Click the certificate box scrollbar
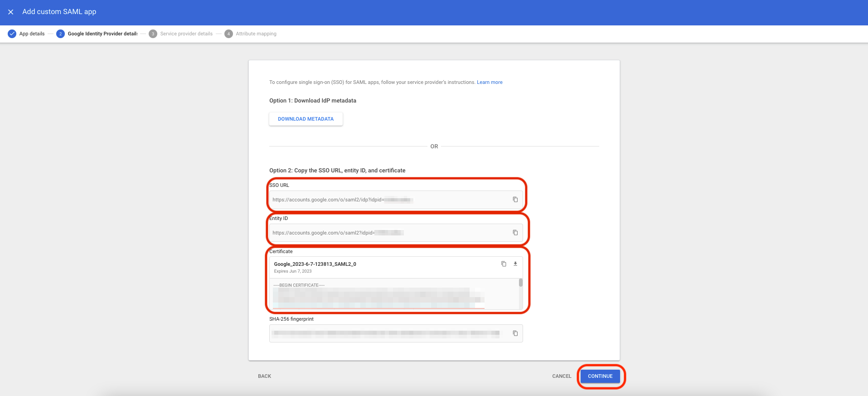 click(x=521, y=283)
